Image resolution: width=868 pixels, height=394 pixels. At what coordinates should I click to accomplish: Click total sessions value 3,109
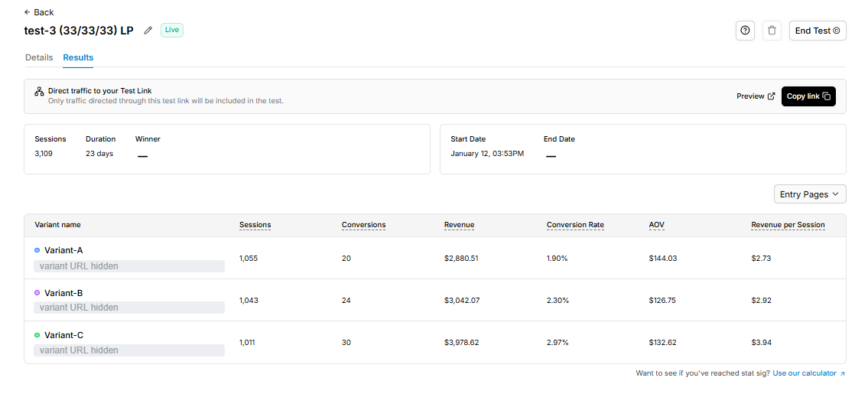(44, 154)
